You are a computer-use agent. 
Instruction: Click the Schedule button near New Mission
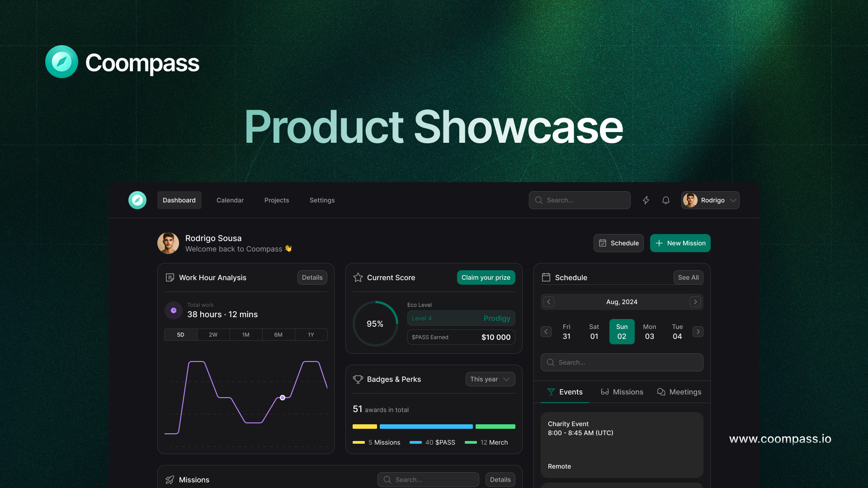click(x=618, y=243)
